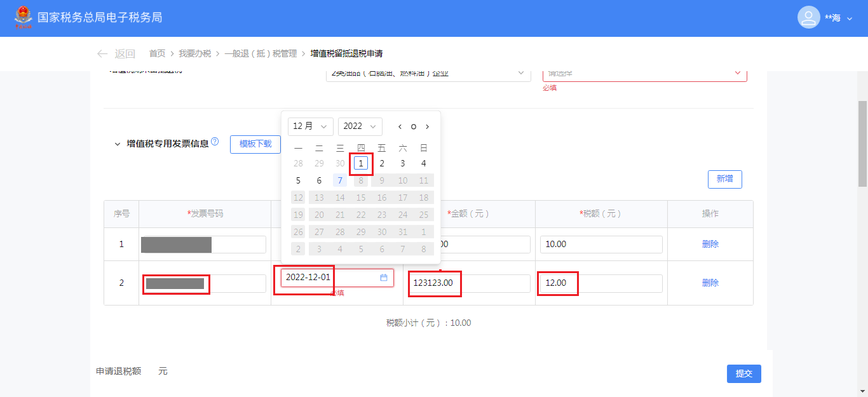Go to next month in calendar
Screen dimensions: 868x397
click(x=428, y=126)
